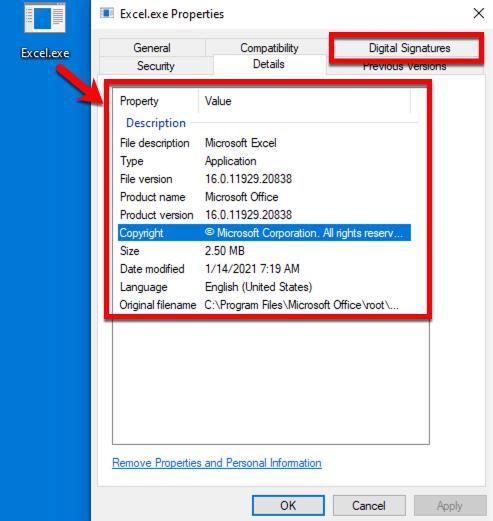
Task: Click the Properties title bar icon
Action: pos(107,13)
